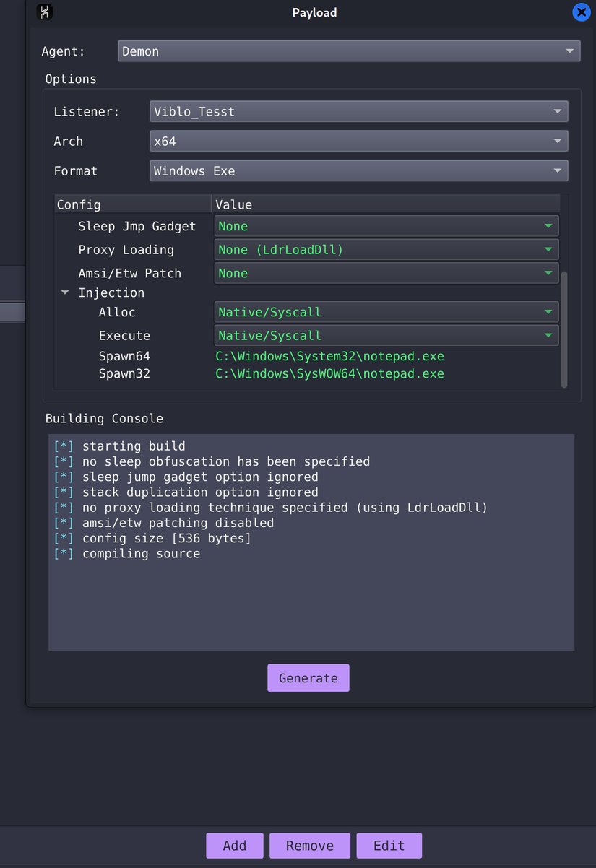Click the Remove button

[310, 846]
